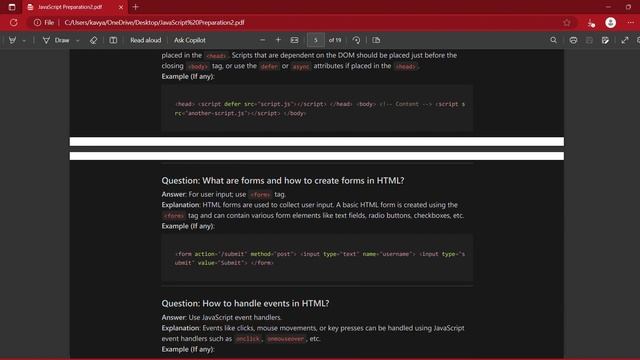The width and height of the screenshot is (640, 360).
Task: Click 'Use JavaScript event handlers' answer text
Action: point(235,317)
